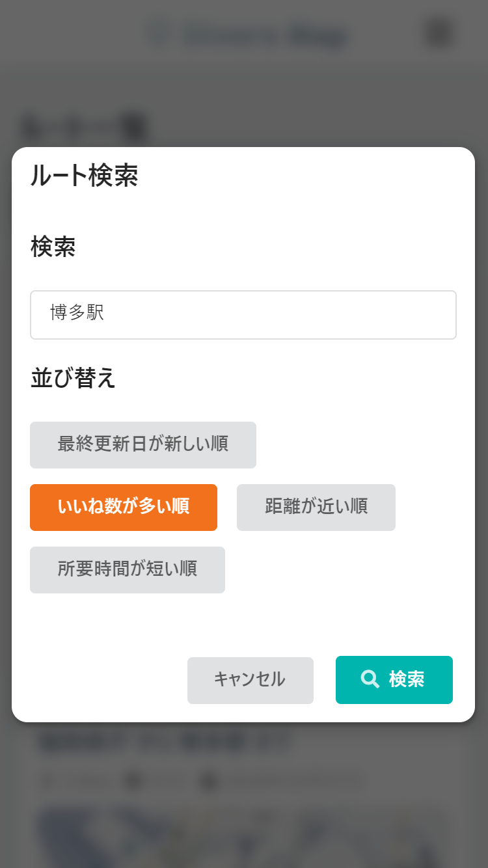Click the ルート検索 dialog title
The width and height of the screenshot is (488, 868).
click(85, 176)
